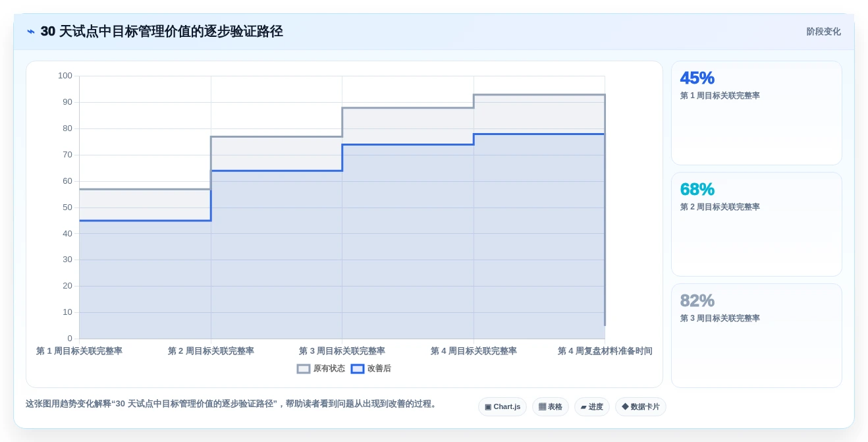Click x-axis label 第 1 周目标关联完整率
The height and width of the screenshot is (442, 868).
click(x=79, y=351)
